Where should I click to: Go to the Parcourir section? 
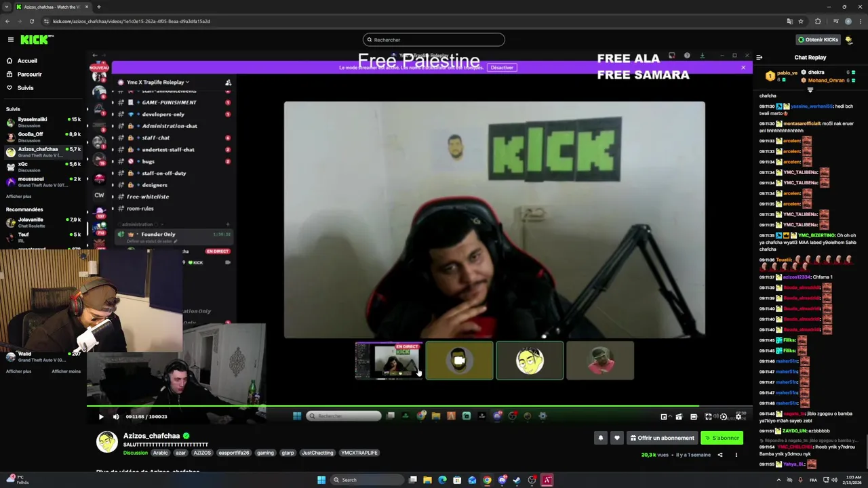[29, 74]
